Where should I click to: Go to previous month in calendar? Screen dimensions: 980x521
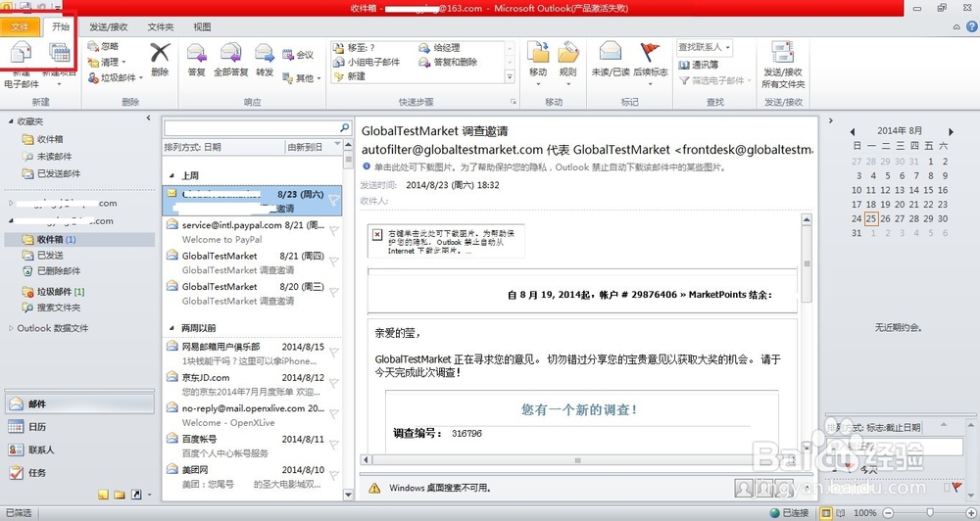853,132
